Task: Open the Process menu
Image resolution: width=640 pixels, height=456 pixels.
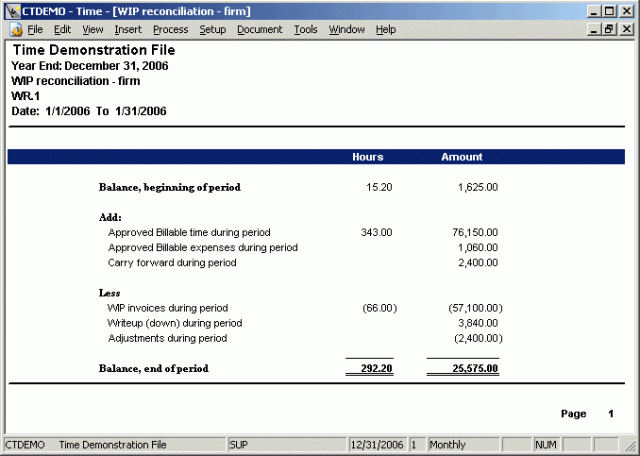Action: pyautogui.click(x=170, y=29)
